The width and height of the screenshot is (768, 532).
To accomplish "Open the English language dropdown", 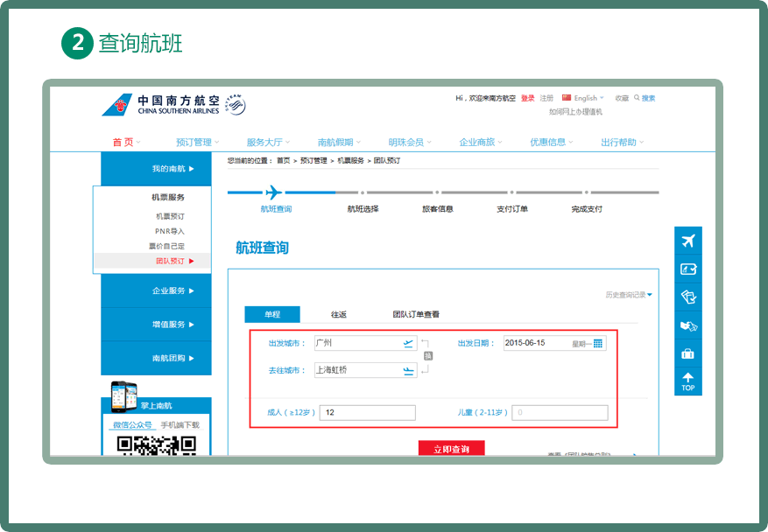I will pos(584,98).
